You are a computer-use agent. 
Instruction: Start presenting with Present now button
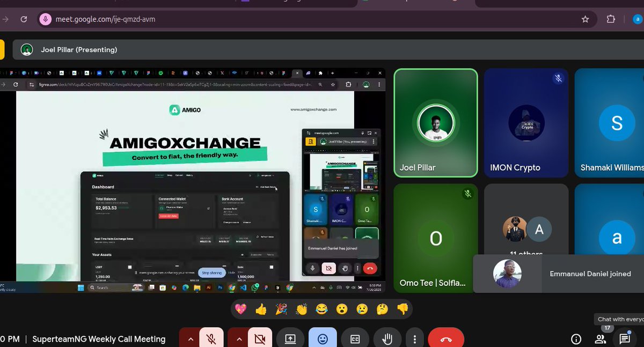290,339
